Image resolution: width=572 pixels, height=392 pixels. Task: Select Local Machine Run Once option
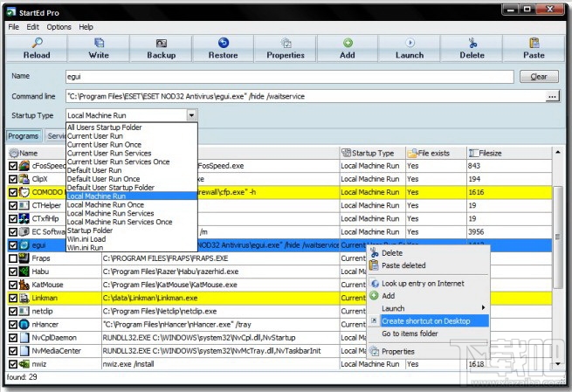click(x=132, y=204)
